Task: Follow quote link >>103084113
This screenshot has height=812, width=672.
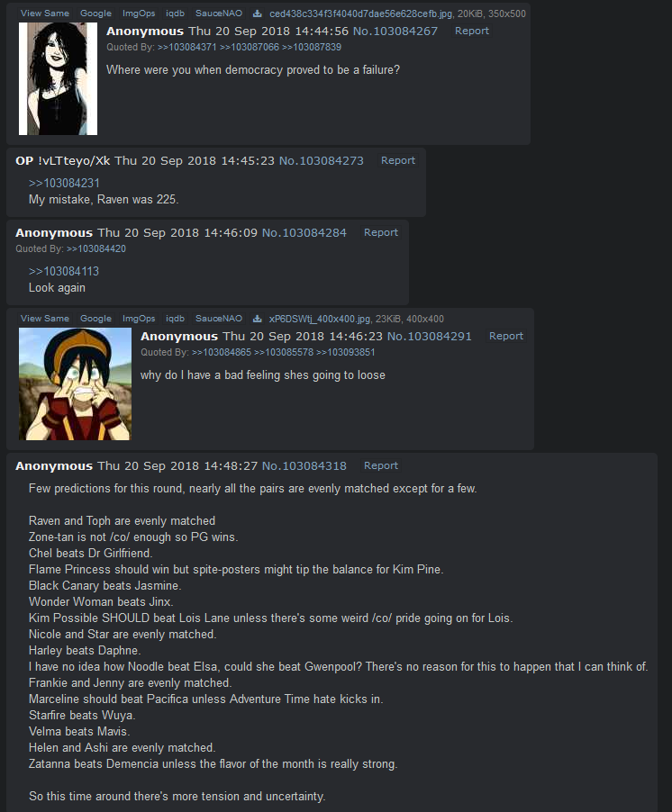Action: (x=64, y=271)
